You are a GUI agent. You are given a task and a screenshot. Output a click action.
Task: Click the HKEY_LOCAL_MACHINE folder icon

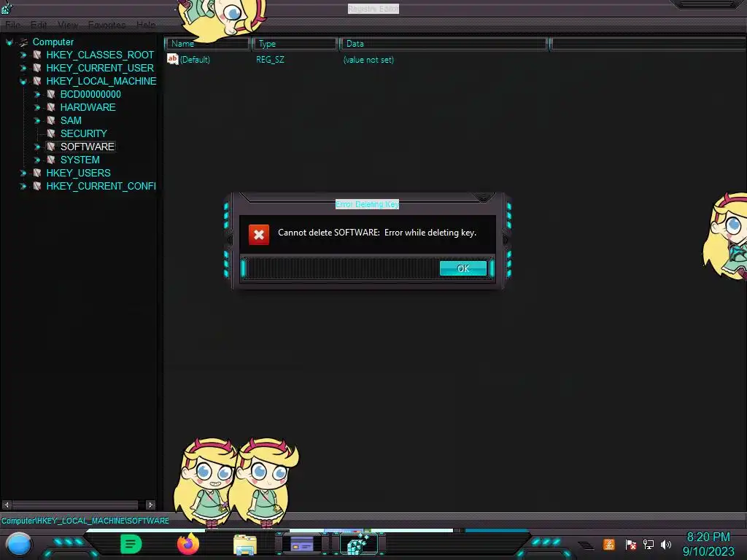(37, 82)
